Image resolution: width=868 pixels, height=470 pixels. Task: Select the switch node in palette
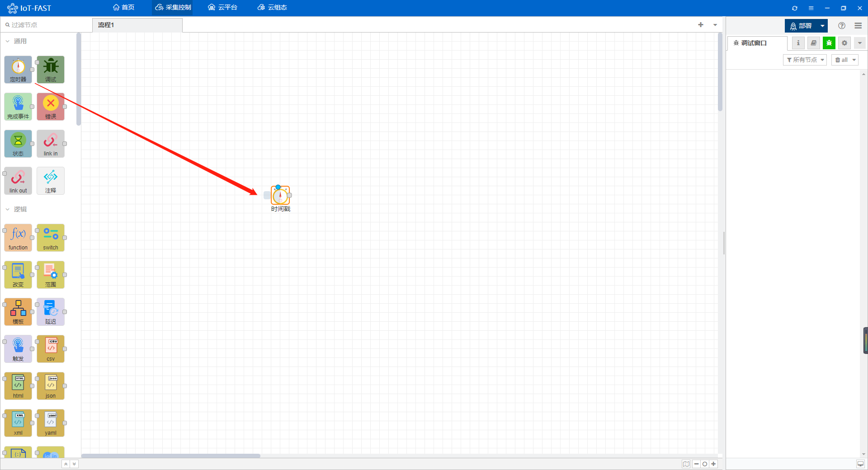[x=51, y=238]
